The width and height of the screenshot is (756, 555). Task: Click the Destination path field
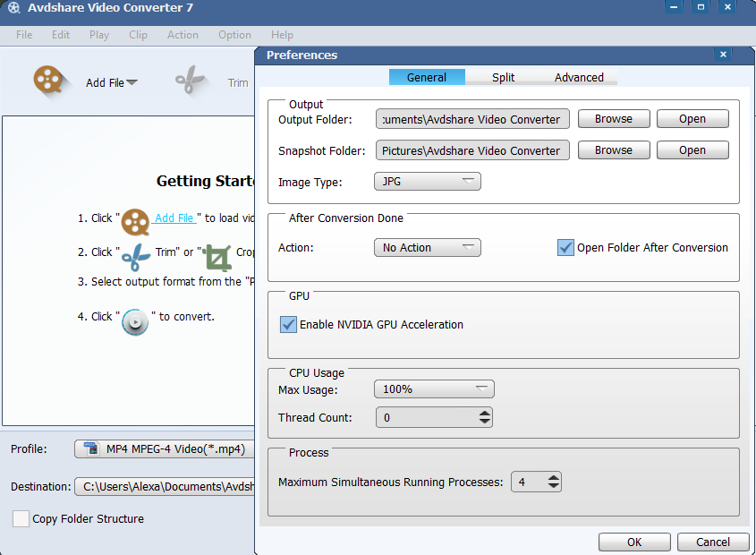(x=165, y=486)
